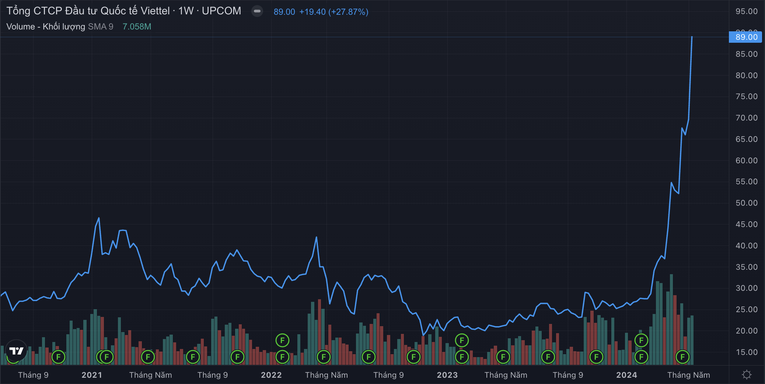Click the highlighted 89.00 price label on axis
Screen dimensions: 765x384
(745, 37)
